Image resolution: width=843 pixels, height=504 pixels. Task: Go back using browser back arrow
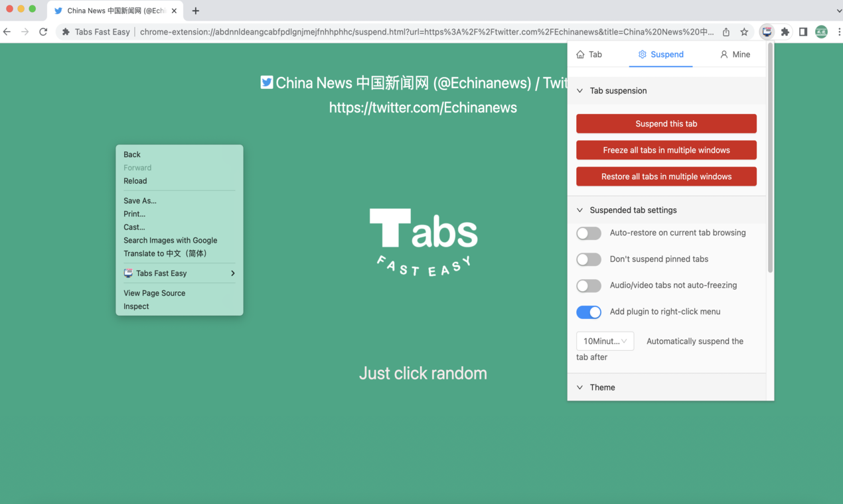pyautogui.click(x=7, y=32)
